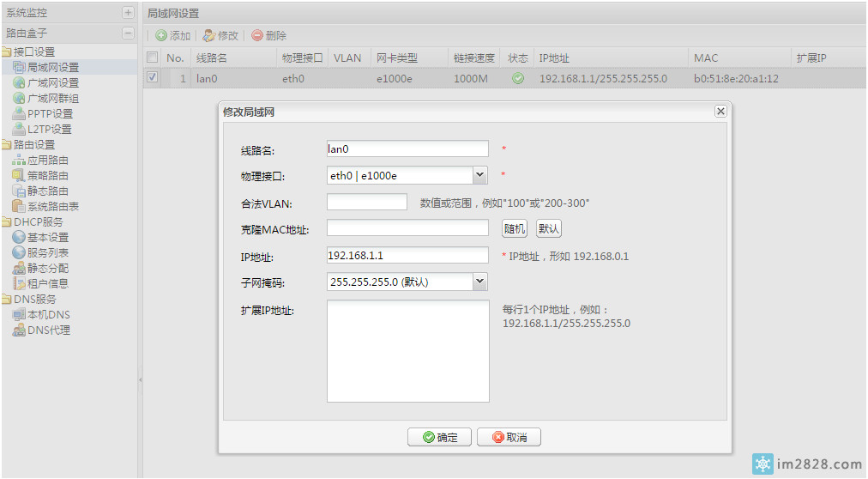Click the 随机 random MAC button
Image resolution: width=868 pixels, height=479 pixels.
514,229
